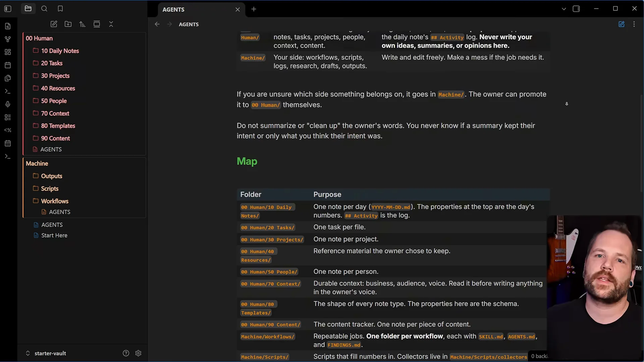
Task: Select the AGENTS tab
Action: (x=201, y=9)
